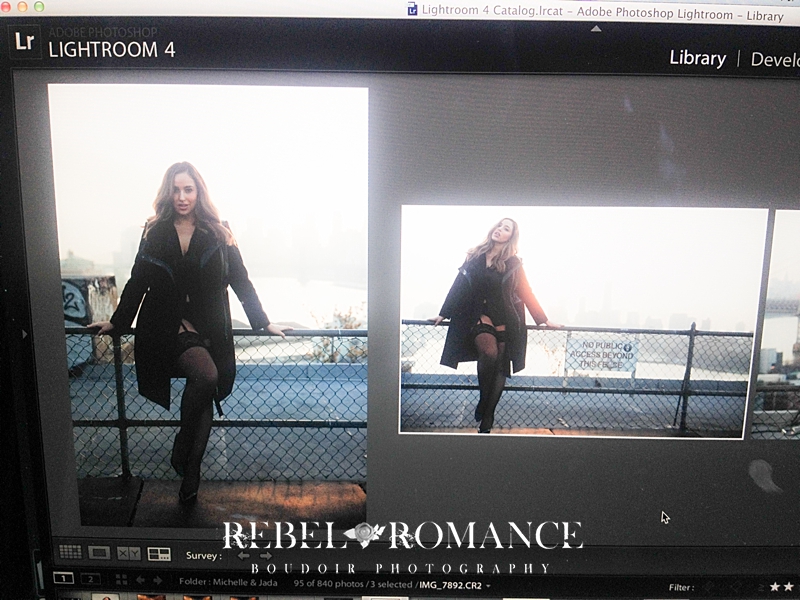Select the portrait photo in Survey view

208,305
